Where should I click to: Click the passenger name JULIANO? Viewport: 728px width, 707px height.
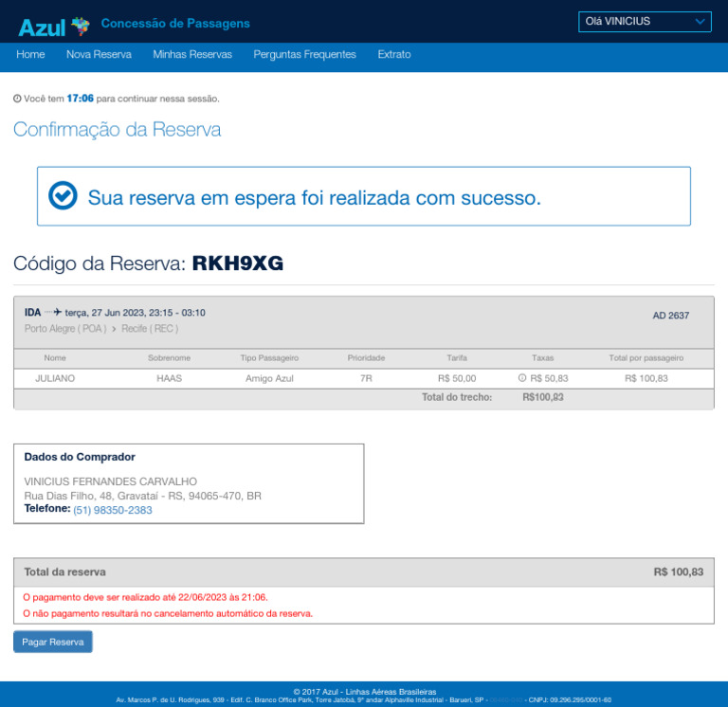click(x=55, y=378)
